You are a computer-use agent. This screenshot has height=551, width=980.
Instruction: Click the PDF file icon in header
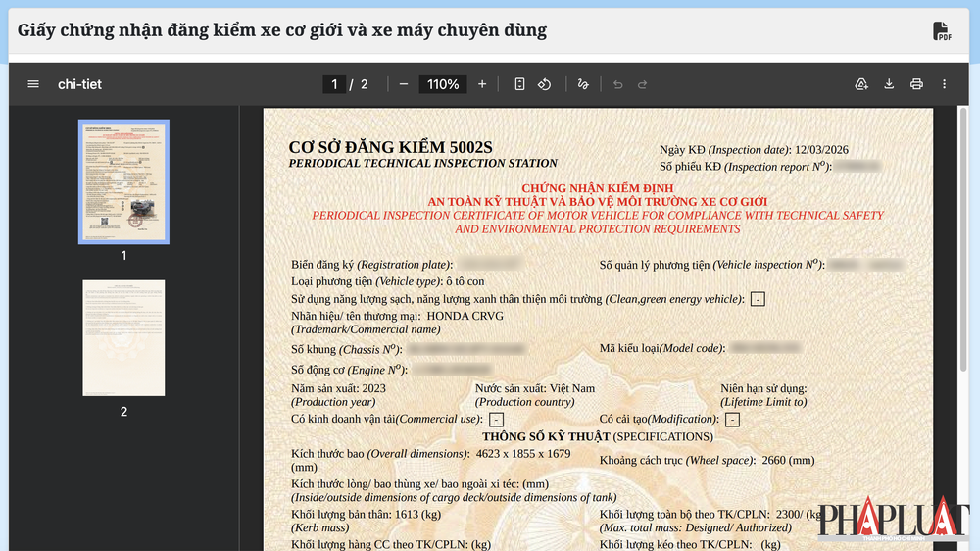[x=942, y=31]
